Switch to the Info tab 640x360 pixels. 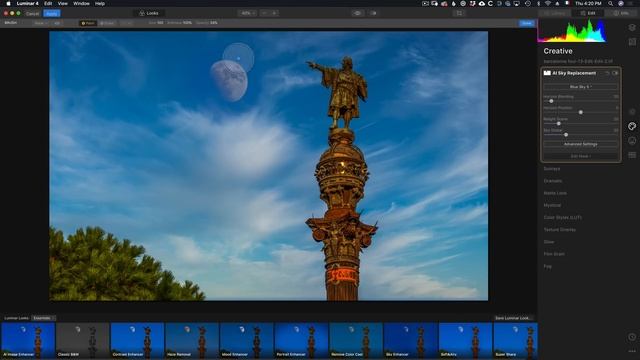tap(621, 13)
